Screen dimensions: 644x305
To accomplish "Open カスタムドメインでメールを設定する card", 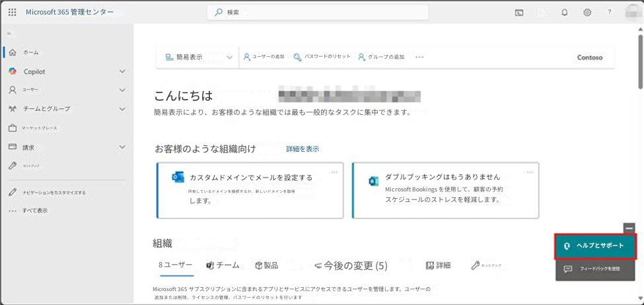I will tap(250, 191).
